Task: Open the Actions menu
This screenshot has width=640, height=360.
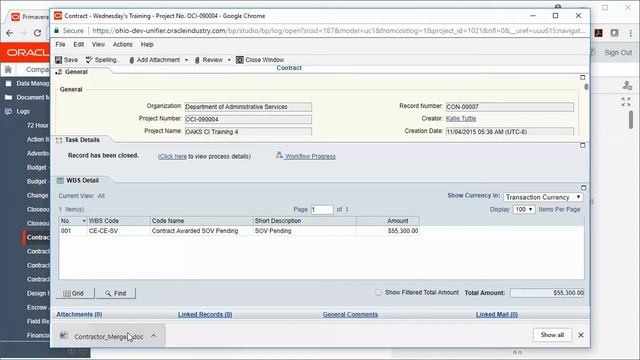Action: tap(122, 44)
